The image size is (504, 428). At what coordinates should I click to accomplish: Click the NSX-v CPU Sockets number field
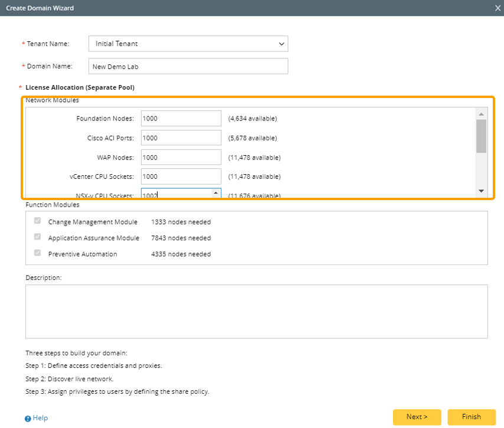tap(175, 194)
